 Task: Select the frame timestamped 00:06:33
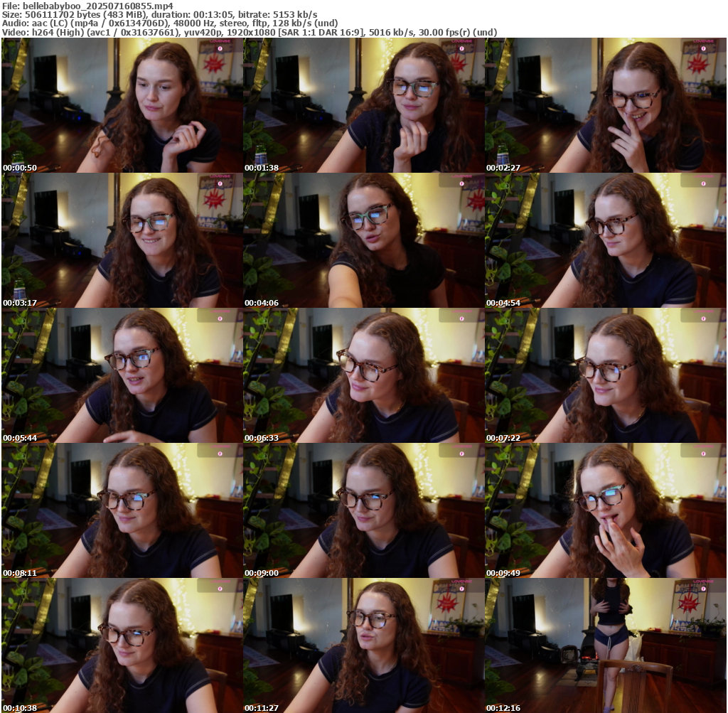pyautogui.click(x=364, y=375)
